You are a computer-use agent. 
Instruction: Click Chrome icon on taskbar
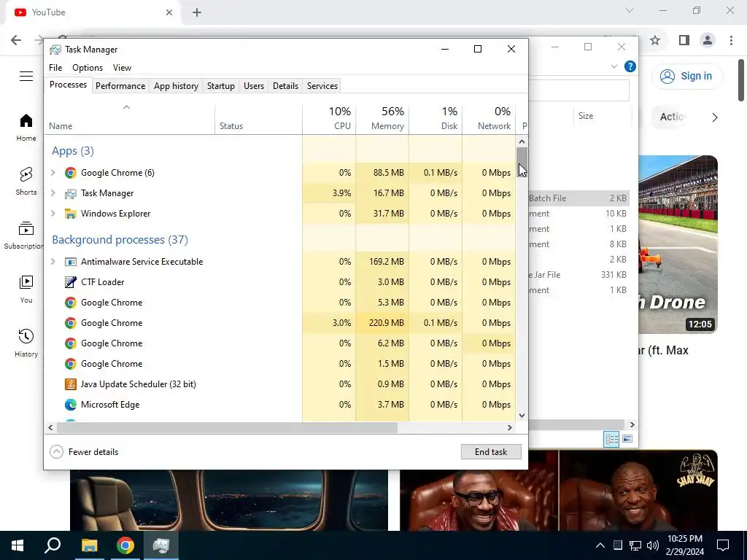point(125,545)
